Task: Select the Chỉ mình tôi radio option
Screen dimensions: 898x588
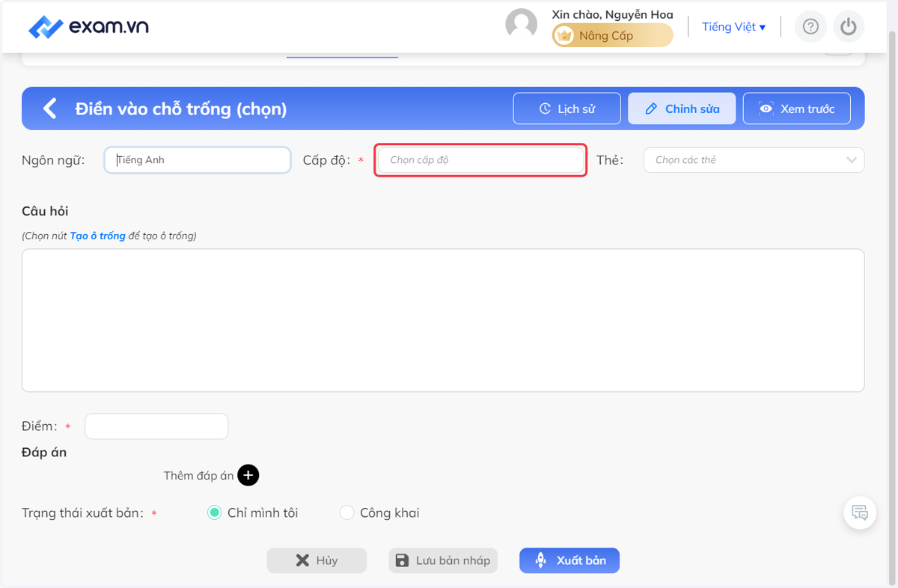Action: [x=214, y=512]
